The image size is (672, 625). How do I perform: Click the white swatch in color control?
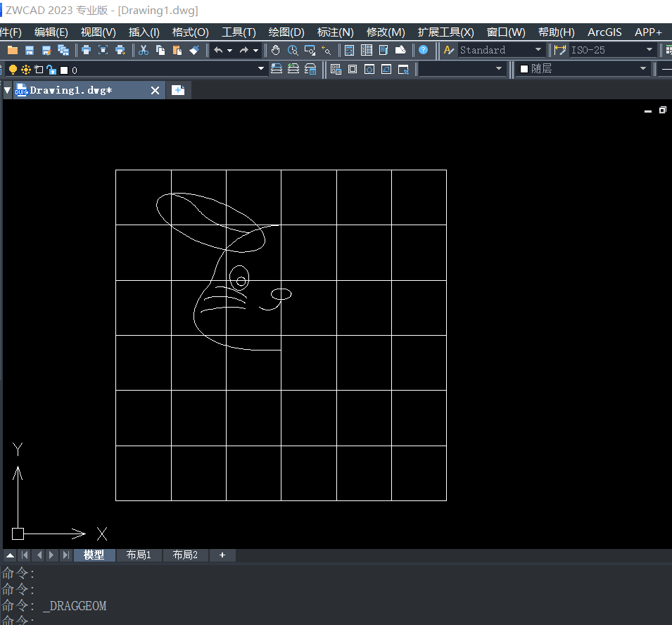click(x=524, y=69)
